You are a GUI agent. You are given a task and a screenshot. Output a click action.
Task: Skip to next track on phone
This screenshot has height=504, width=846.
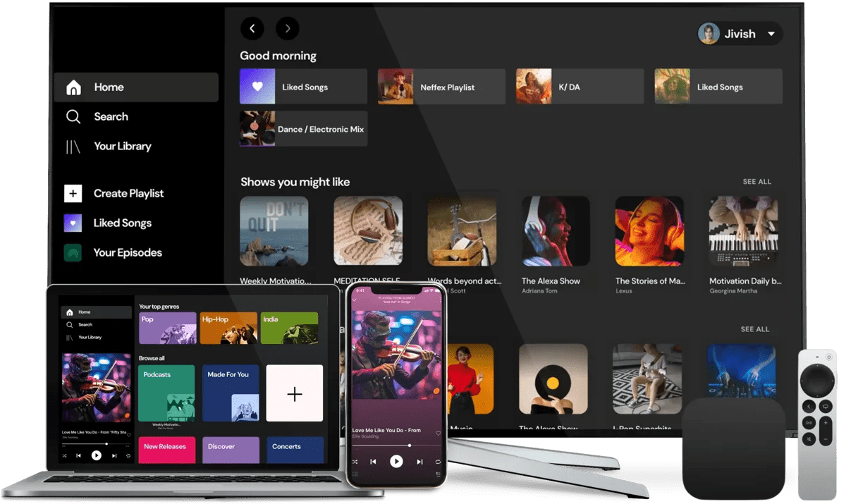(419, 462)
